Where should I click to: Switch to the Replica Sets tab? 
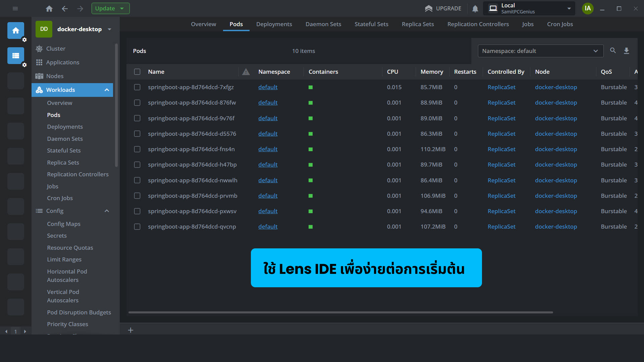(x=418, y=24)
